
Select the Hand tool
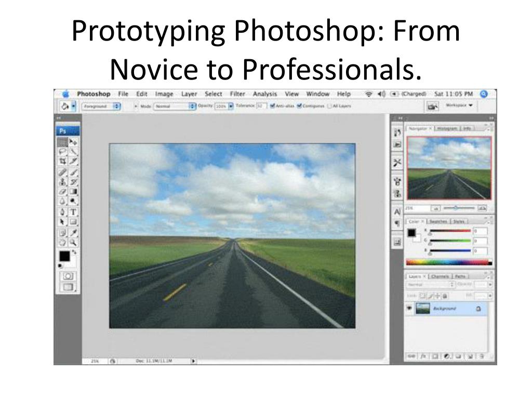click(62, 242)
